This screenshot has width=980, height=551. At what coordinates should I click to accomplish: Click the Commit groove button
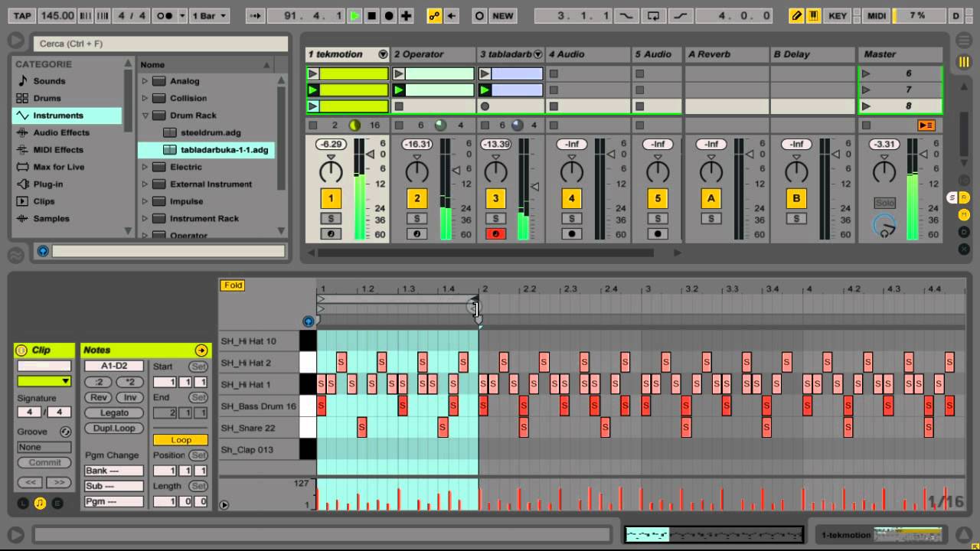click(44, 462)
